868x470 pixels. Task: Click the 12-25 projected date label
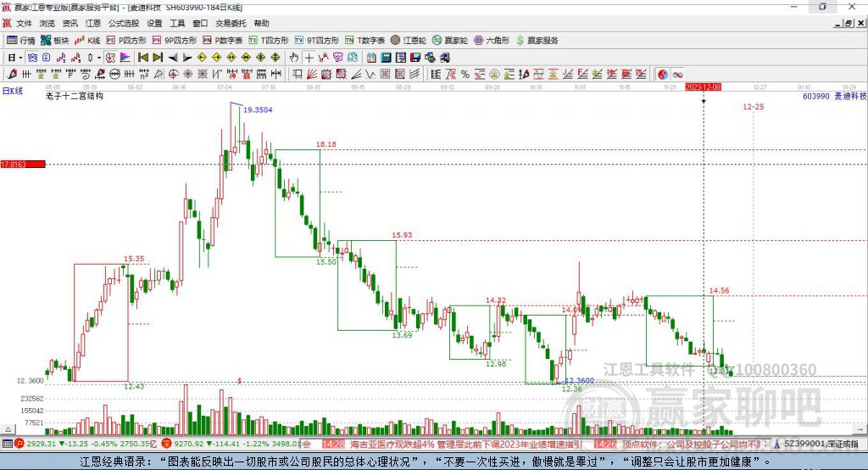pyautogui.click(x=753, y=106)
